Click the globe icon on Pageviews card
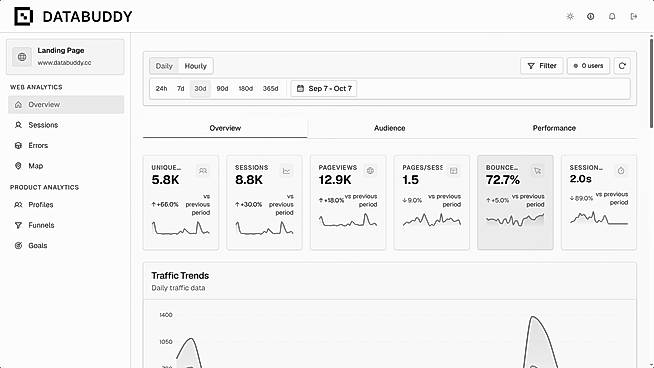Viewport: 654px width, 368px height. point(370,171)
